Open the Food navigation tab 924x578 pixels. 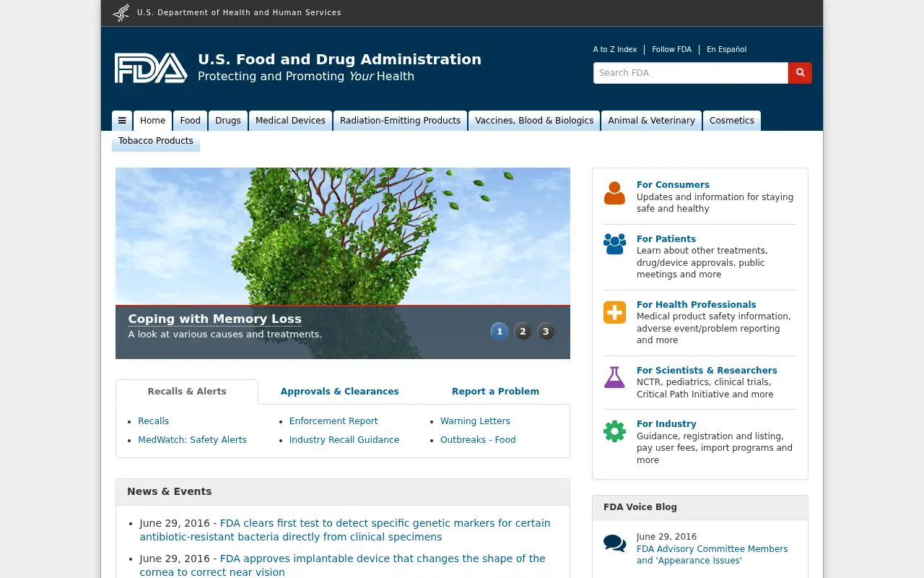point(191,121)
